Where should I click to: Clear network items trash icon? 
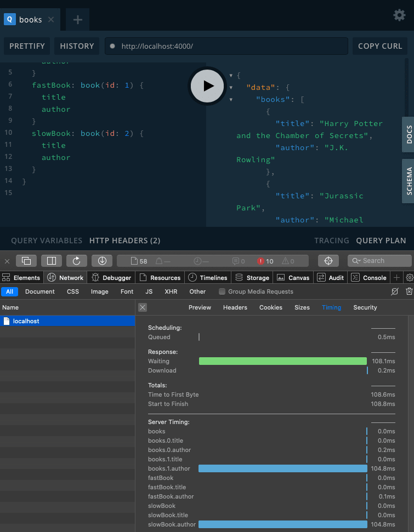click(x=409, y=291)
